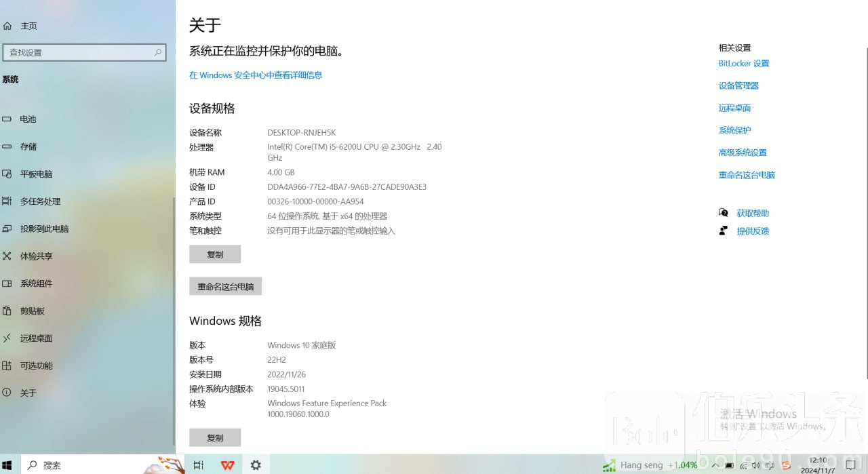Click the Hang Seng stock widget in taskbar
868x474 pixels.
[x=650, y=465]
